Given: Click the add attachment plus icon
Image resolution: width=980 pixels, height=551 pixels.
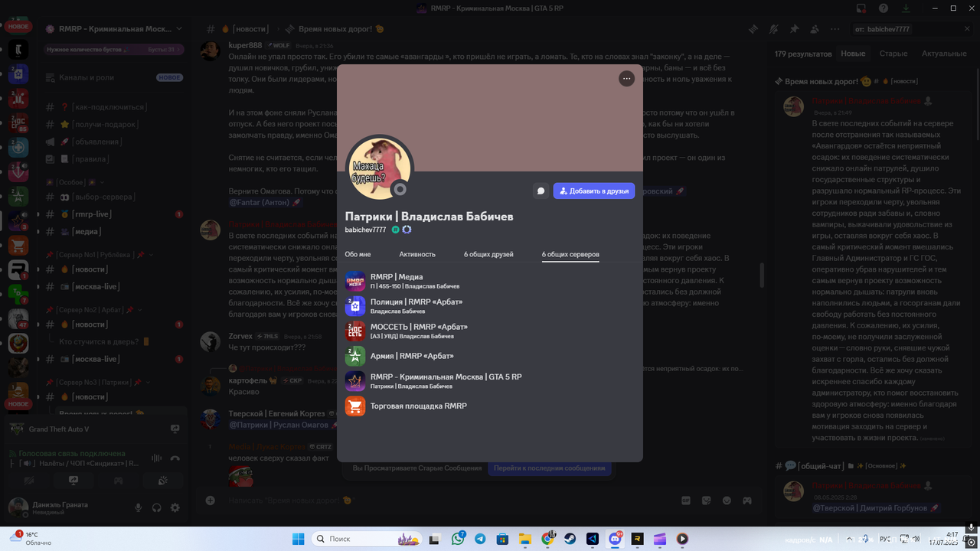Looking at the screenshot, I should (x=211, y=500).
